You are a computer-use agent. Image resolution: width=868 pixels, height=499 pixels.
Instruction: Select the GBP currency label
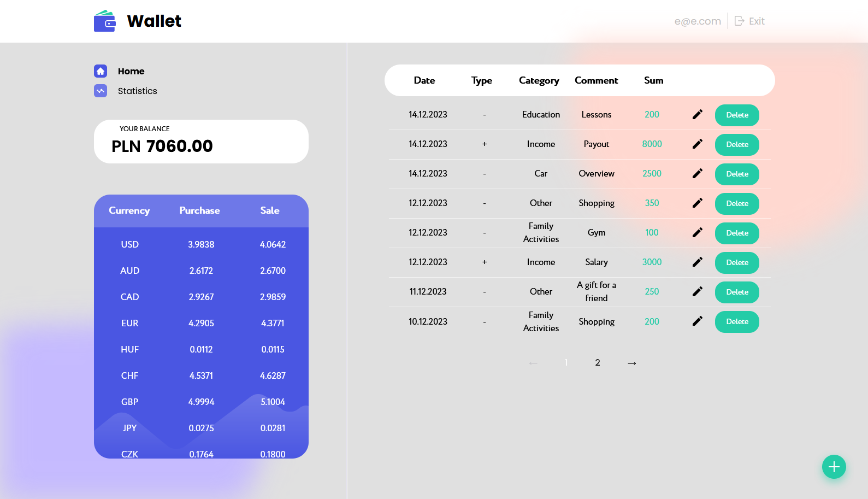[x=130, y=402]
